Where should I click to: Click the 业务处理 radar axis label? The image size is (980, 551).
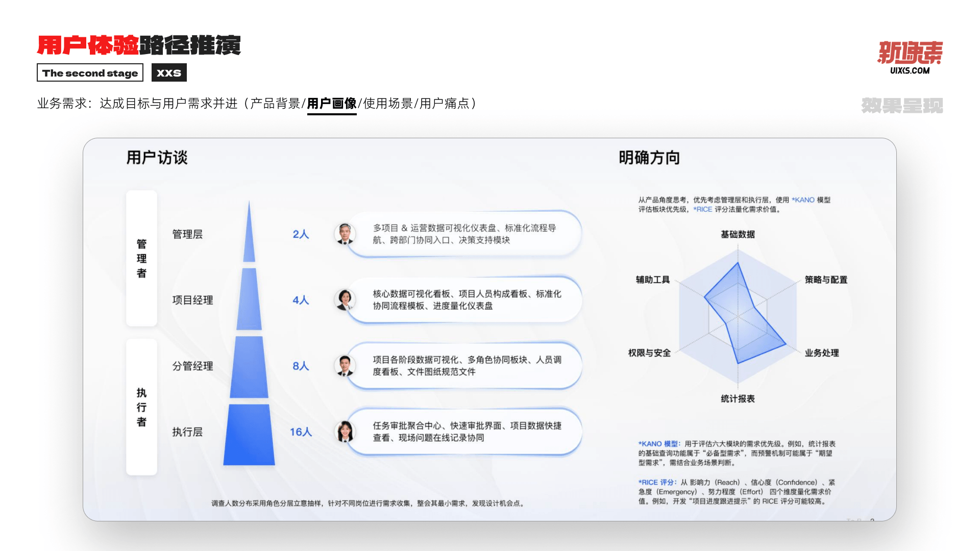[821, 353]
